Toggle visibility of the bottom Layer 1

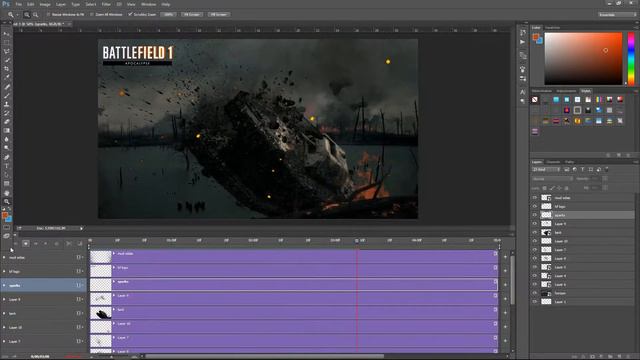pyautogui.click(x=534, y=302)
